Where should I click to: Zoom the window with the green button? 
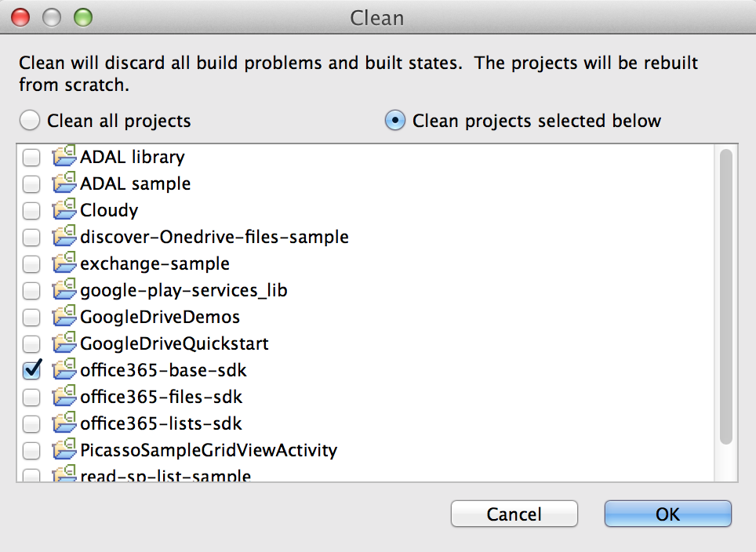point(82,16)
